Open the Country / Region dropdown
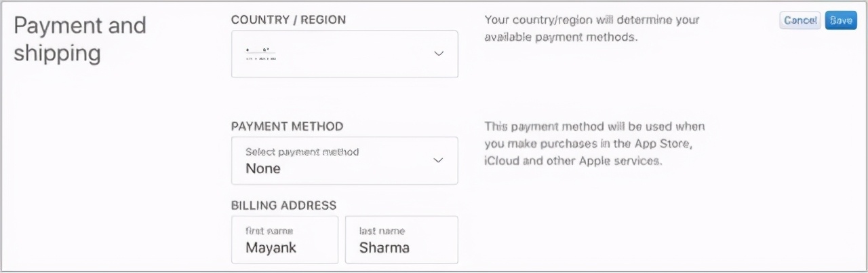 pyautogui.click(x=344, y=54)
